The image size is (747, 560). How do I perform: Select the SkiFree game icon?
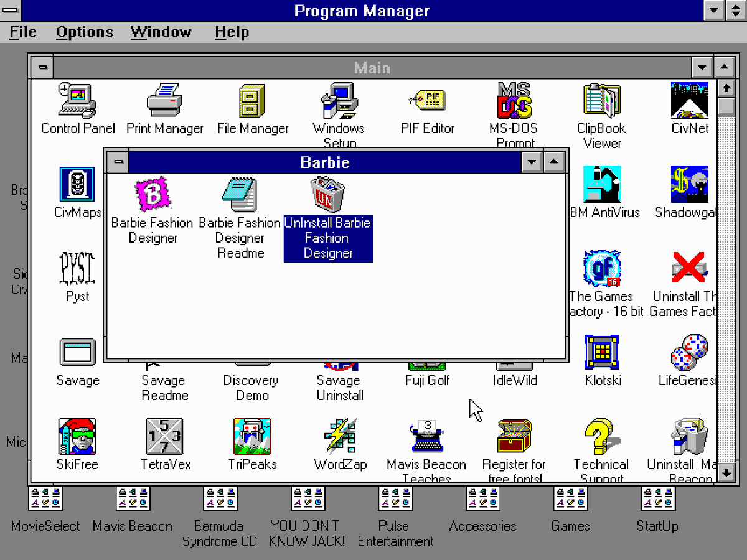(x=77, y=436)
